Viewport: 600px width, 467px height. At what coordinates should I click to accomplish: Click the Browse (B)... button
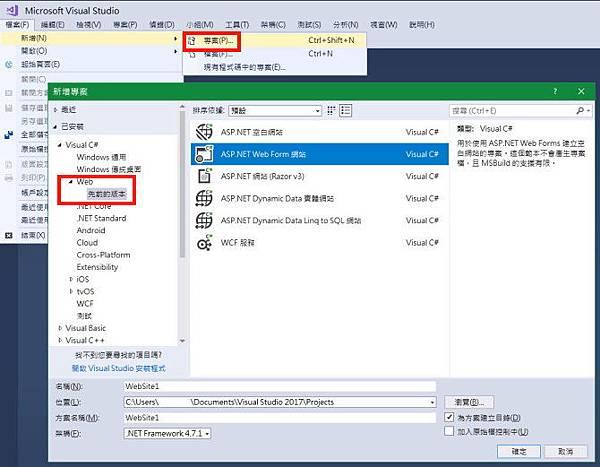[469, 402]
